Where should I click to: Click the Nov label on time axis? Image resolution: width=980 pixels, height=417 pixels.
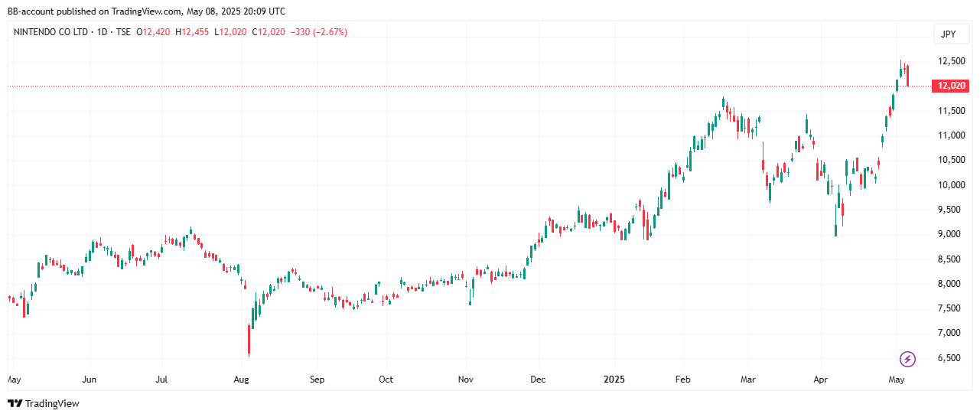pos(466,380)
